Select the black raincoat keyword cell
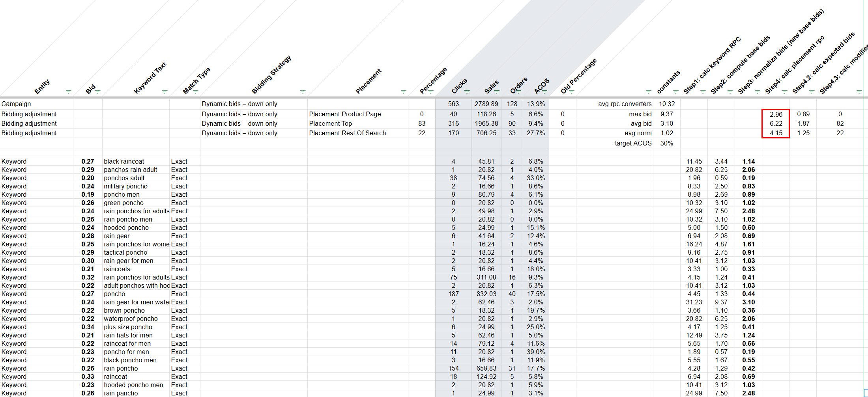This screenshot has height=397, width=868. click(136, 161)
